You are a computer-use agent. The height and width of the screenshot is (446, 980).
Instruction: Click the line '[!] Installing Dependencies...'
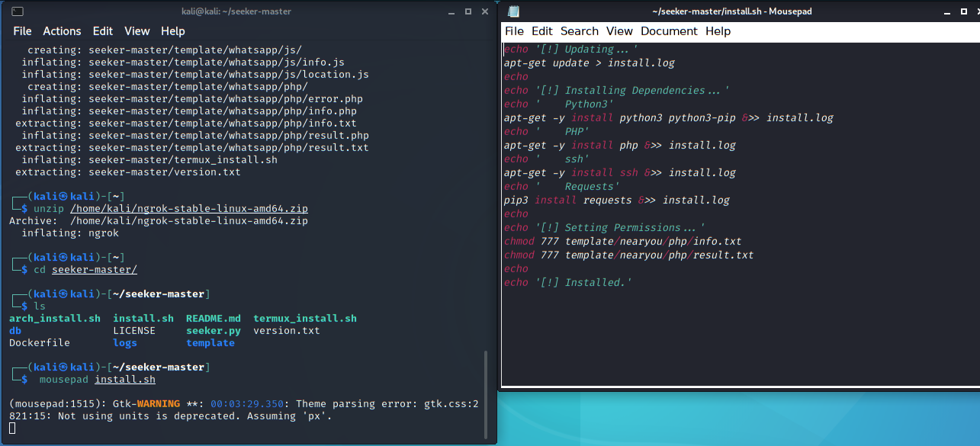(x=617, y=90)
